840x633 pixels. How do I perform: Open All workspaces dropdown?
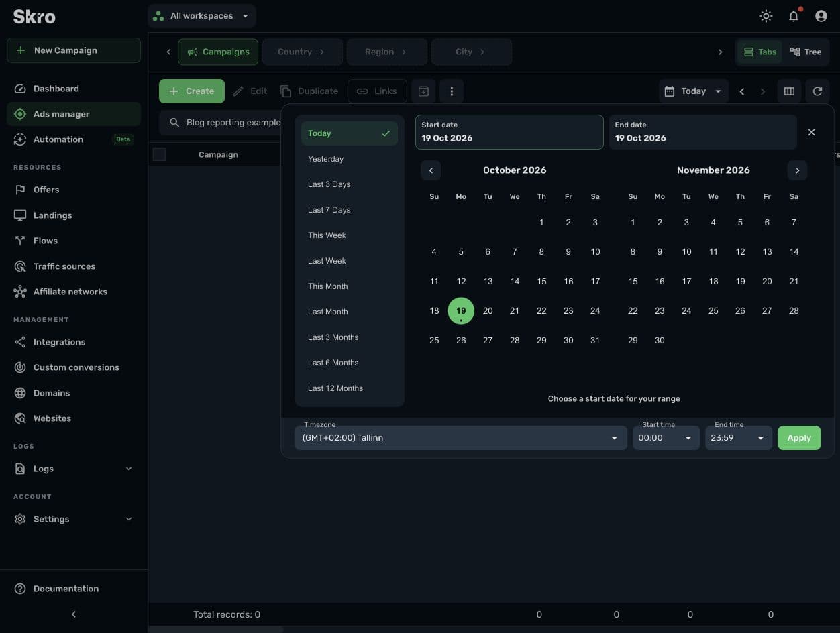point(202,16)
